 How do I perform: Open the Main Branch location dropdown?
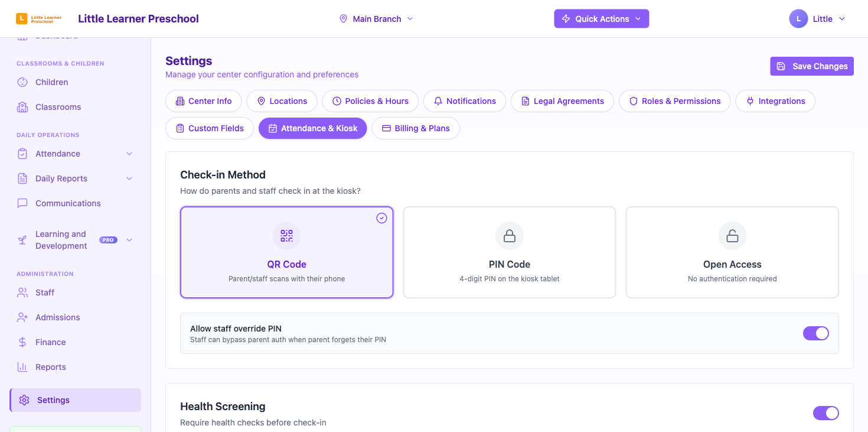tap(376, 19)
